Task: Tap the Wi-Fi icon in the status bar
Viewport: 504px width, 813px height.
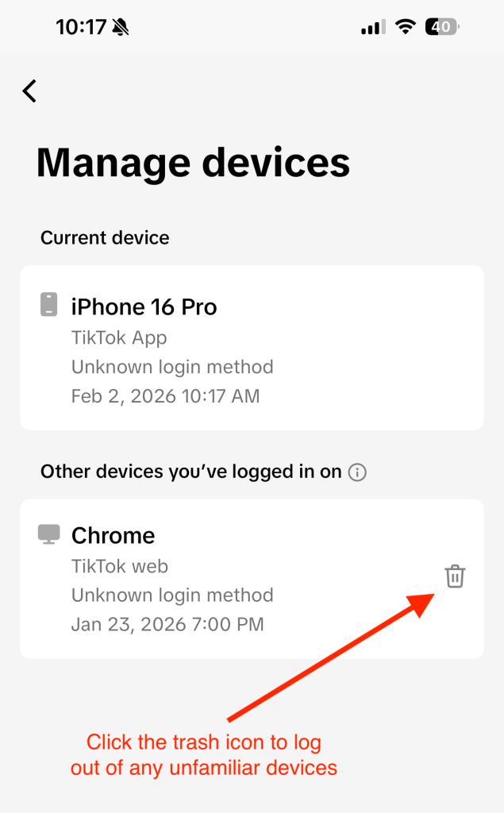Action: [406, 26]
